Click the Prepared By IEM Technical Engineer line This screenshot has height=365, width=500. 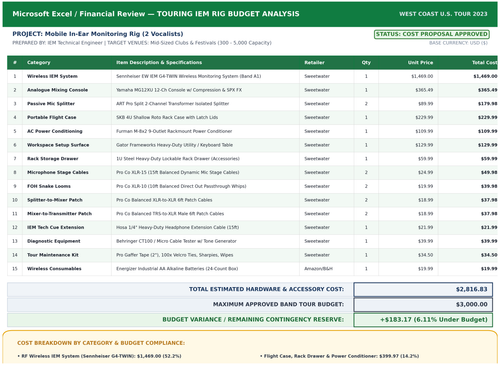pos(142,43)
